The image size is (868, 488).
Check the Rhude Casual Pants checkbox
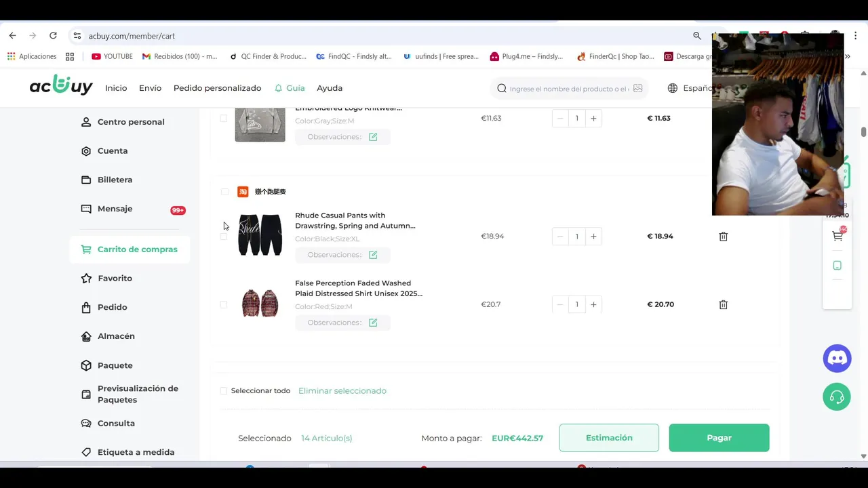224,237
